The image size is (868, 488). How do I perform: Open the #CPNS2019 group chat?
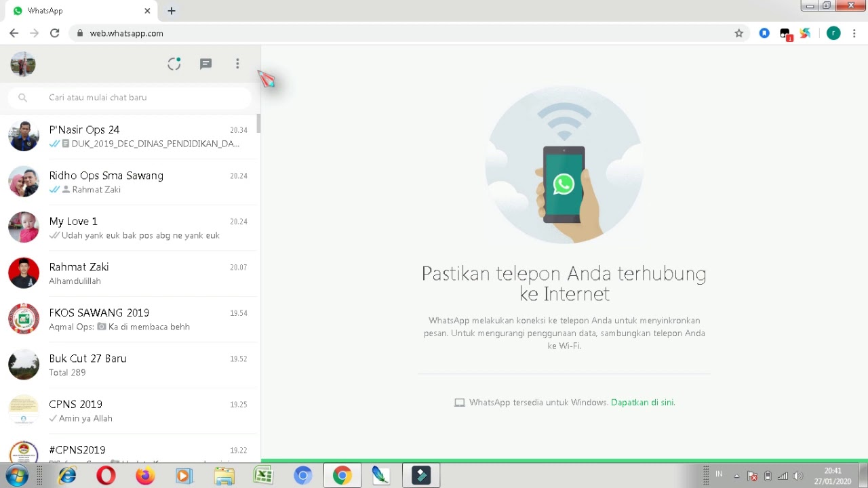pyautogui.click(x=129, y=449)
